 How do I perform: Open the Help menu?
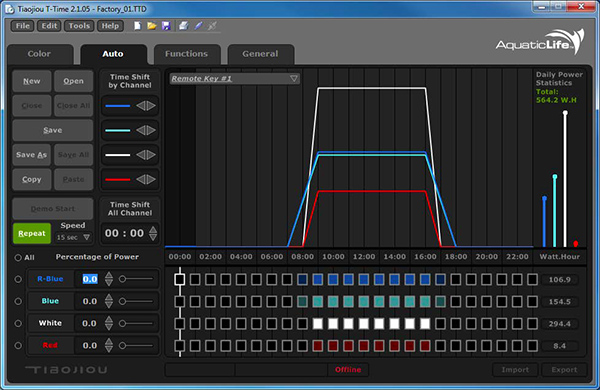[x=110, y=26]
